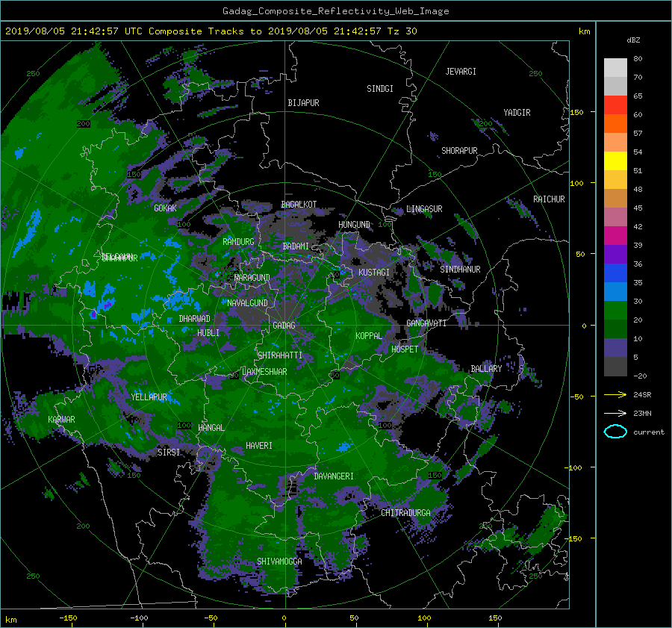
Task: Click the 'dBZ' legend heading
Action: point(633,40)
